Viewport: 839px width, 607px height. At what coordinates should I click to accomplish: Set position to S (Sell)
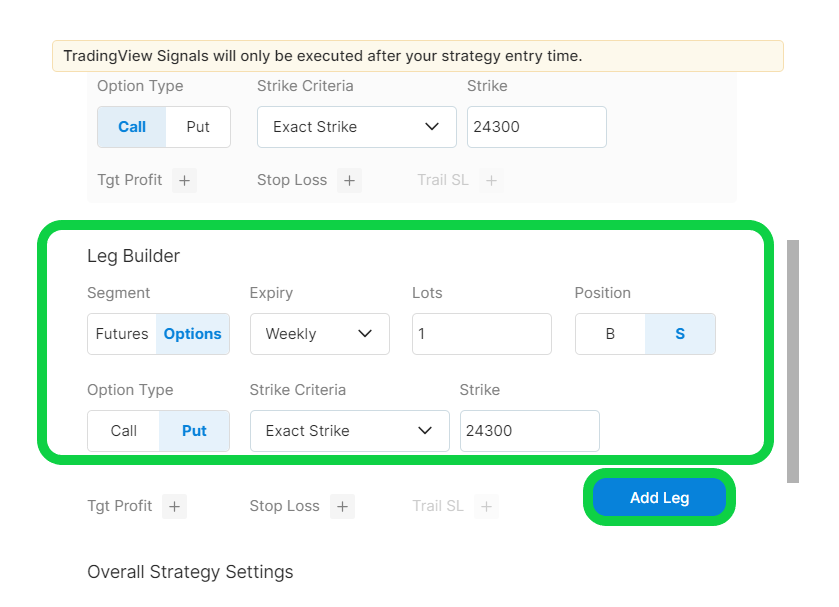[x=680, y=334]
